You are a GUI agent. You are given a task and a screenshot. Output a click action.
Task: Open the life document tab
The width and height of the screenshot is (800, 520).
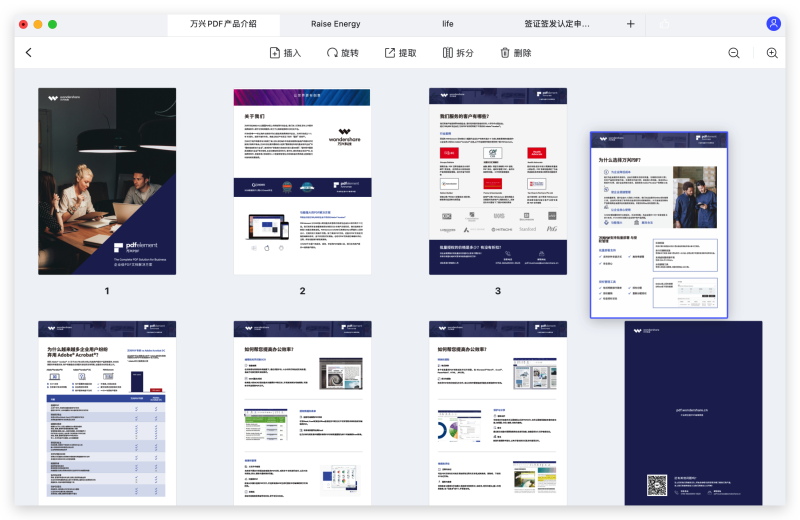coord(448,23)
